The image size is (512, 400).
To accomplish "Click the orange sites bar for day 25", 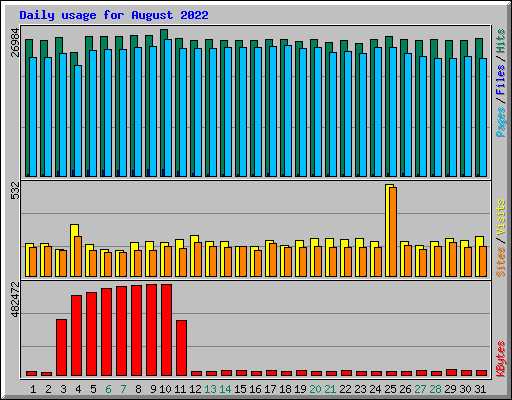I will 393,232.
